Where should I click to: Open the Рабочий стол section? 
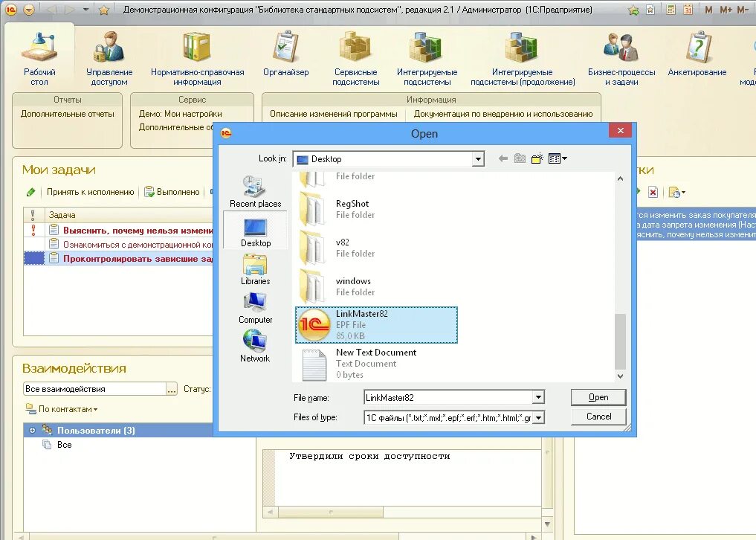click(x=39, y=58)
